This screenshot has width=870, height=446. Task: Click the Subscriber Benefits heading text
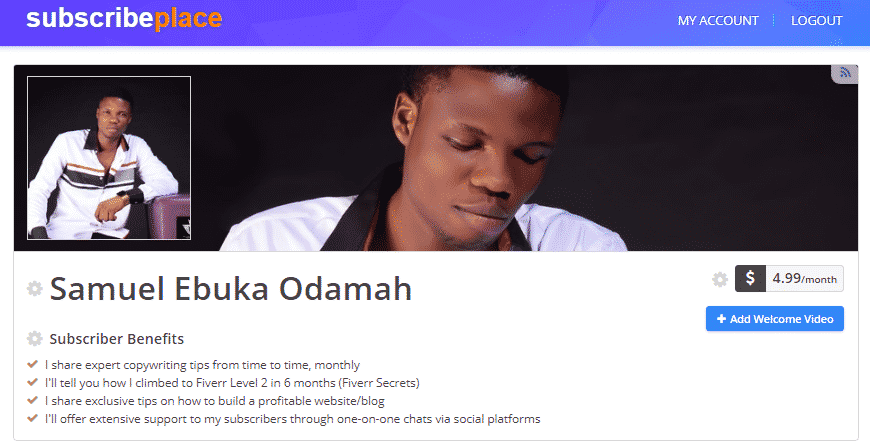[116, 339]
